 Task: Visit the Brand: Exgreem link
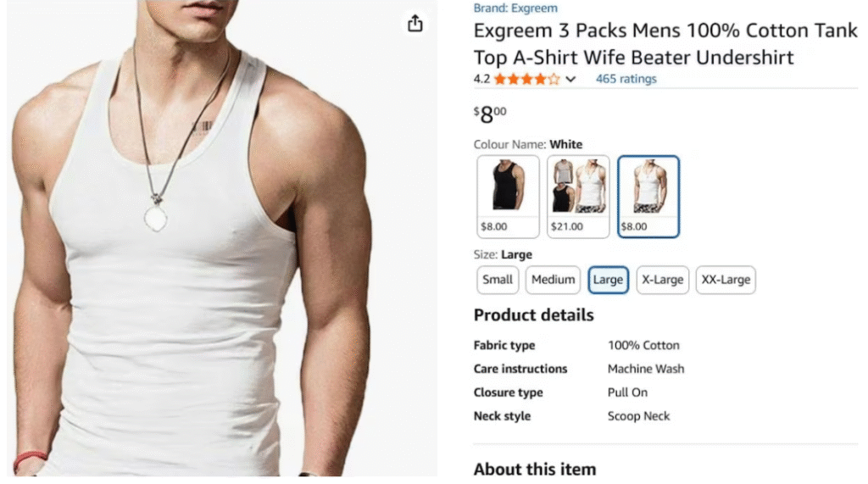515,8
